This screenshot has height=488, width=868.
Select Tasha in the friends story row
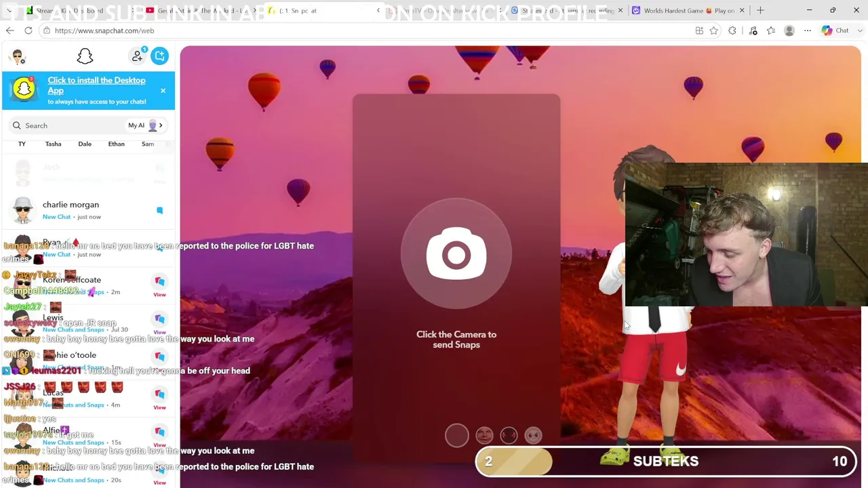53,144
